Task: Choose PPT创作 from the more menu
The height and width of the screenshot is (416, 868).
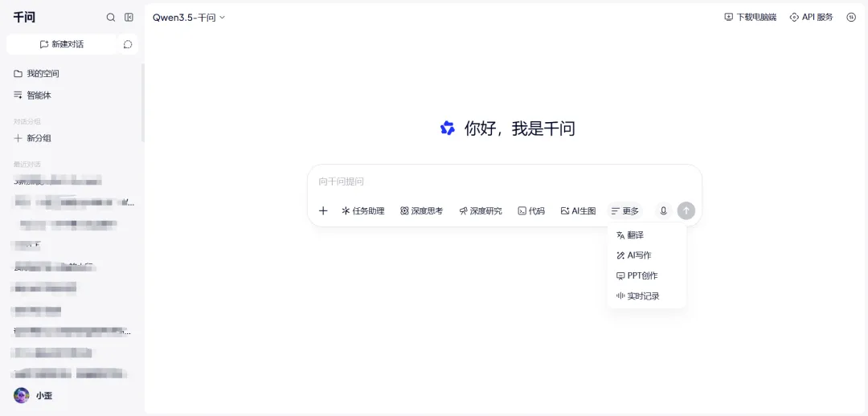Action: [x=646, y=275]
